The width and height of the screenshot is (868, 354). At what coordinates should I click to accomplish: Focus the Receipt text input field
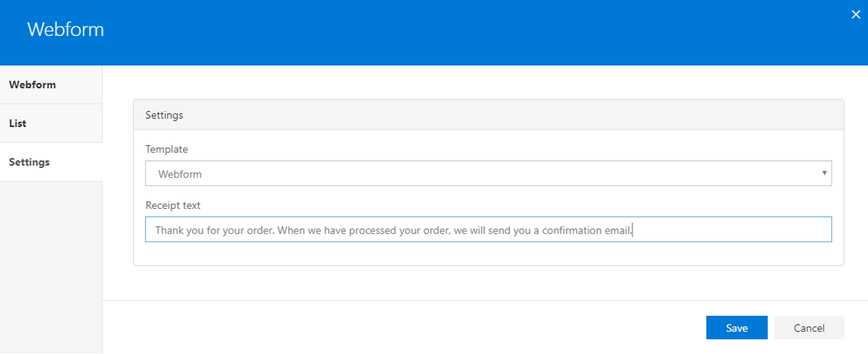(x=488, y=230)
